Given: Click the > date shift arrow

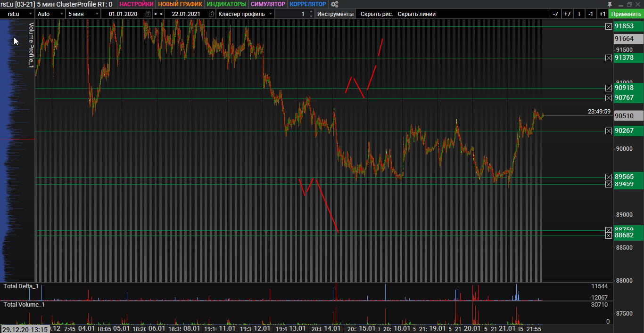Looking at the screenshot, I should pos(156,14).
